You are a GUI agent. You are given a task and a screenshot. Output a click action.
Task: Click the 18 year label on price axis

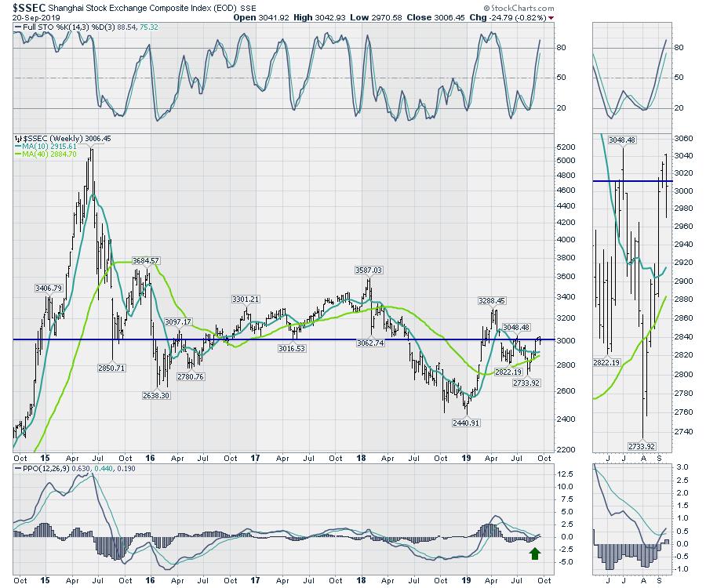tap(361, 458)
